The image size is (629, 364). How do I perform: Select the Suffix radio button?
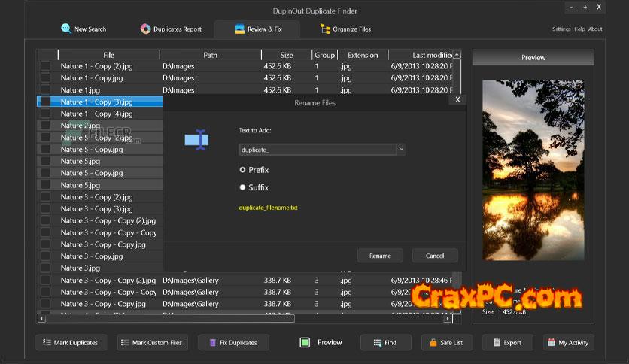pyautogui.click(x=242, y=187)
